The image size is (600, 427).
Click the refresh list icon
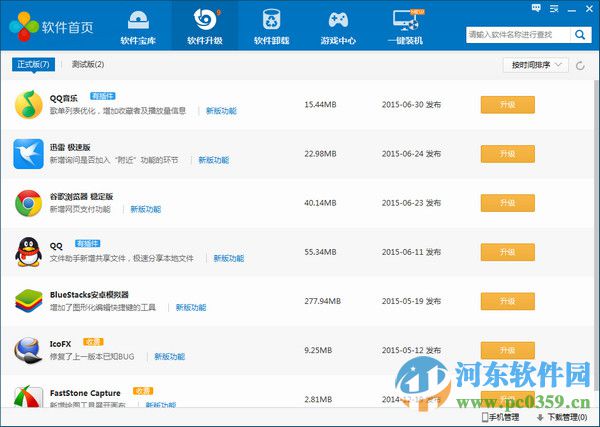(580, 65)
